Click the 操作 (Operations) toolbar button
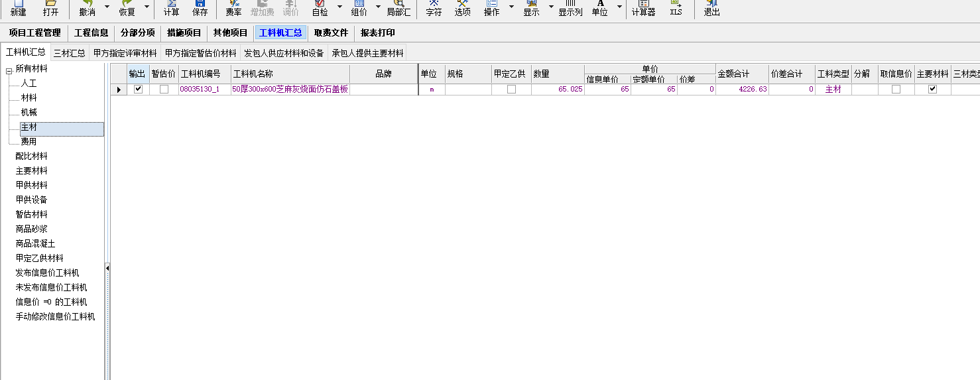This screenshot has width=980, height=380. [492, 9]
